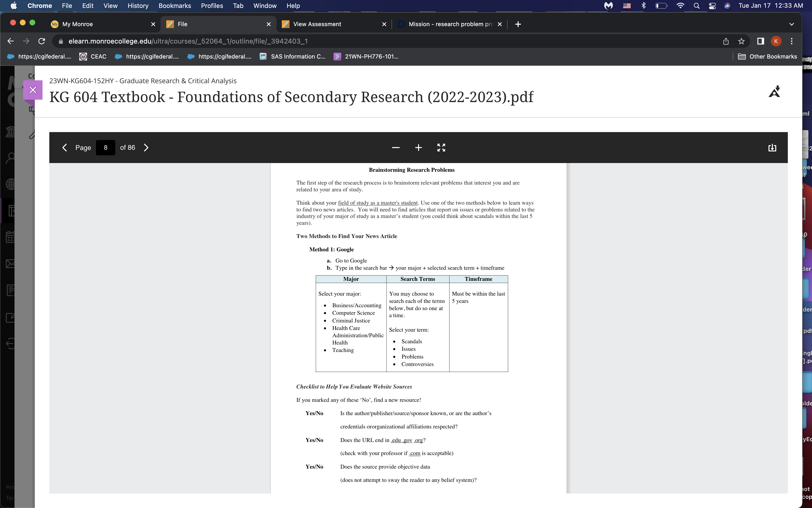The height and width of the screenshot is (508, 812).
Task: Open Apple menu
Action: point(14,6)
